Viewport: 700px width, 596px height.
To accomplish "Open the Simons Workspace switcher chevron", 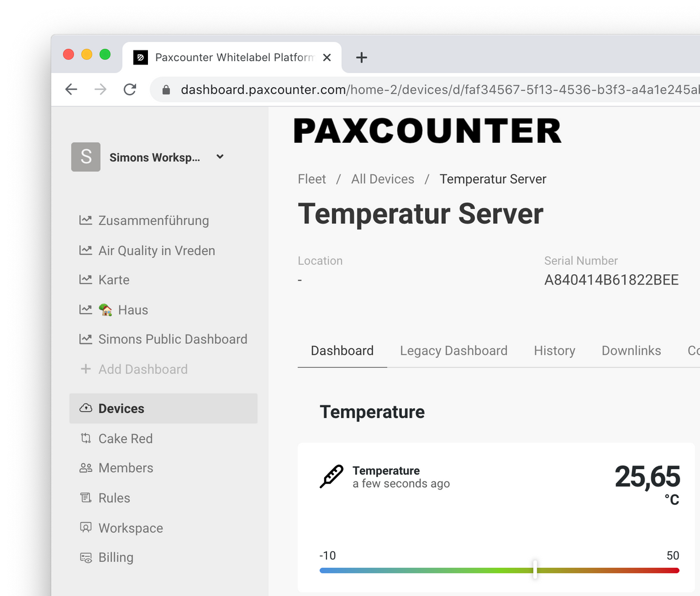I will [219, 157].
